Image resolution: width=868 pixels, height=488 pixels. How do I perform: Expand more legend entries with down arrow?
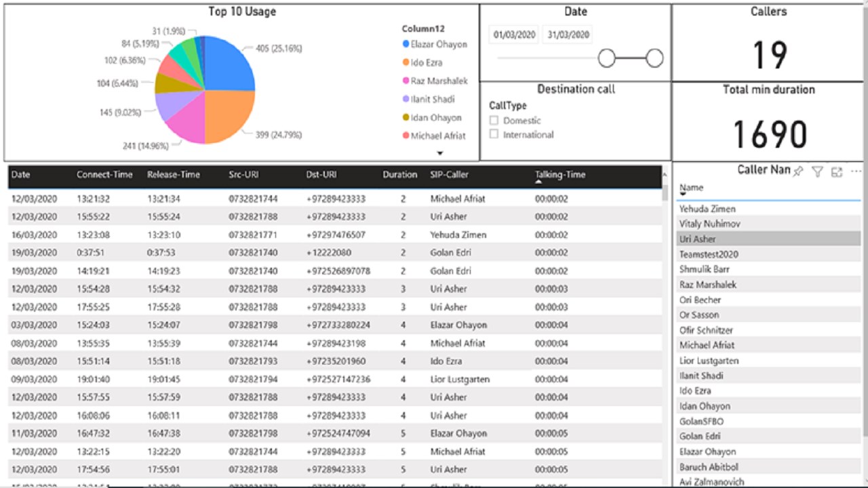439,153
